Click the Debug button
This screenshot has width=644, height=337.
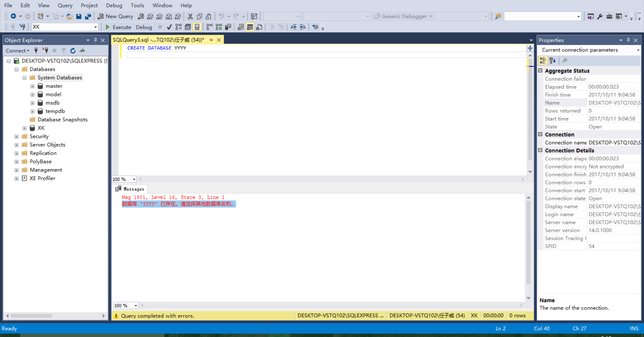(x=144, y=27)
